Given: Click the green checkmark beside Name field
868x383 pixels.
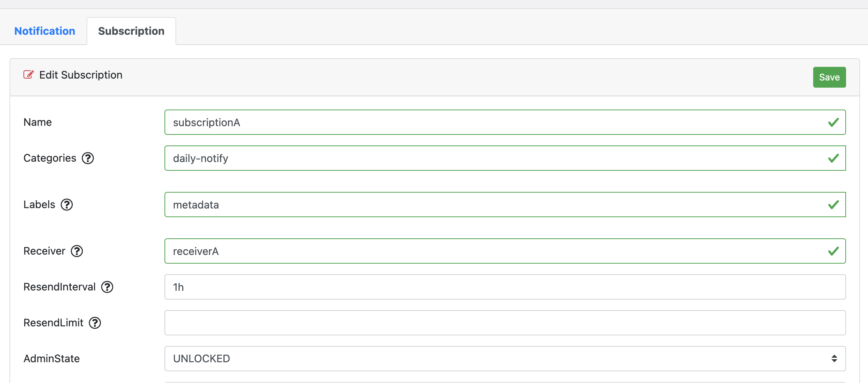Looking at the screenshot, I should [x=833, y=122].
